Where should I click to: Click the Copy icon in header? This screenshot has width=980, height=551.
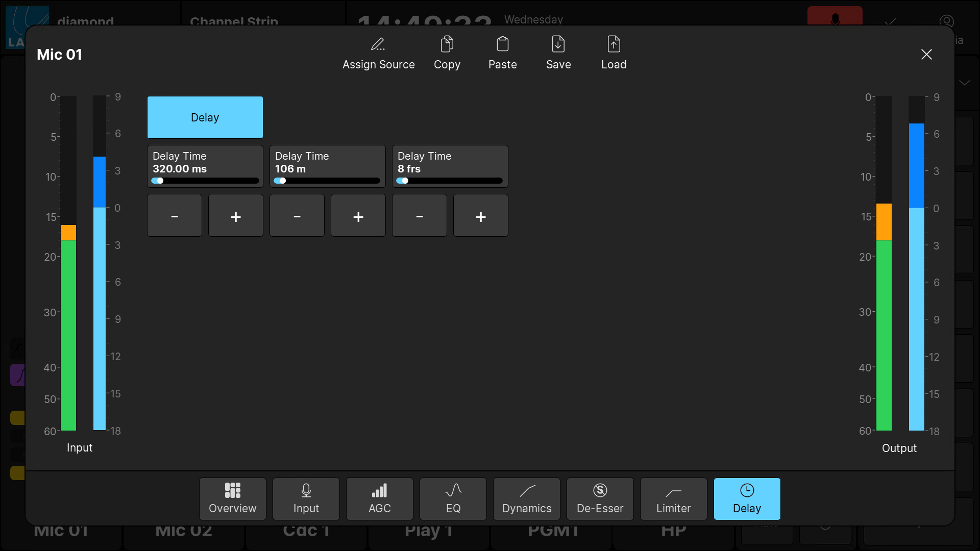[x=447, y=44]
